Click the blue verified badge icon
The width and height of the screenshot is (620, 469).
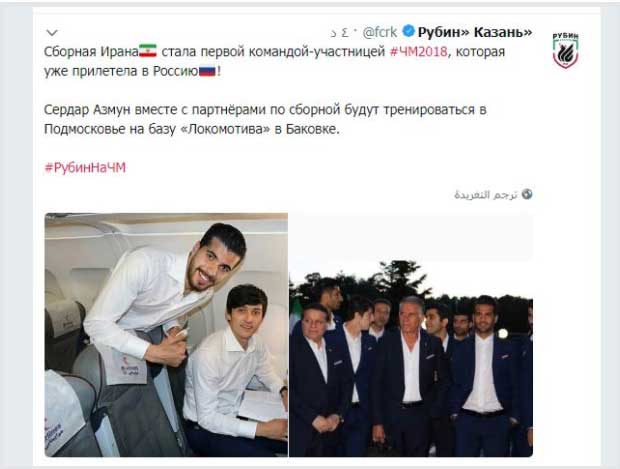(x=408, y=31)
